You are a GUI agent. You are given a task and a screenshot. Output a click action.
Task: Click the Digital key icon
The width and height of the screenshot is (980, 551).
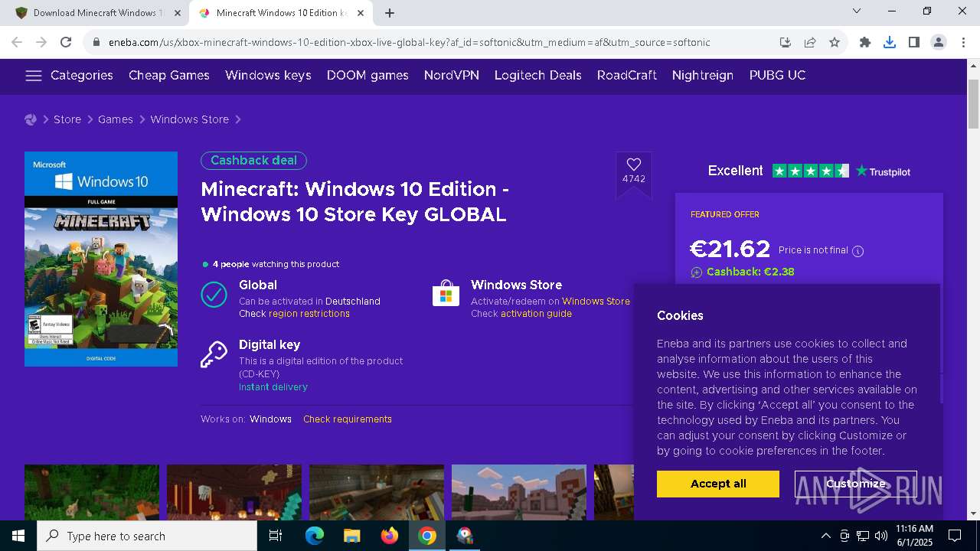pyautogui.click(x=214, y=354)
